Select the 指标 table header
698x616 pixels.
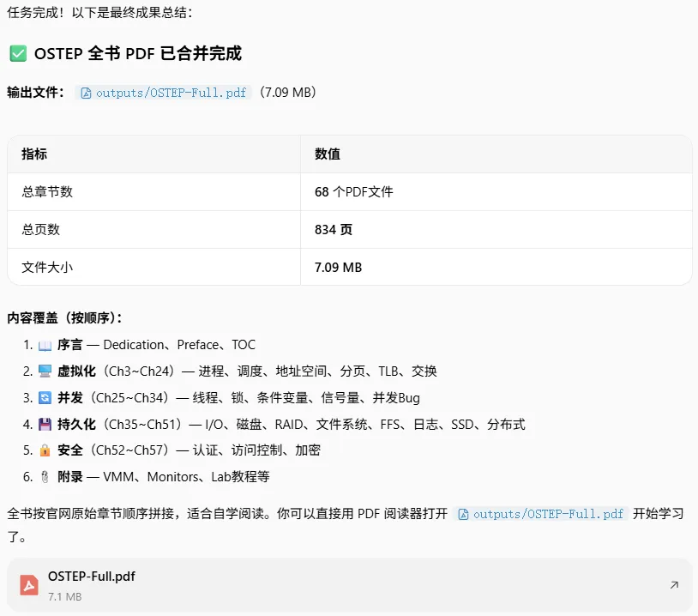pyautogui.click(x=154, y=154)
